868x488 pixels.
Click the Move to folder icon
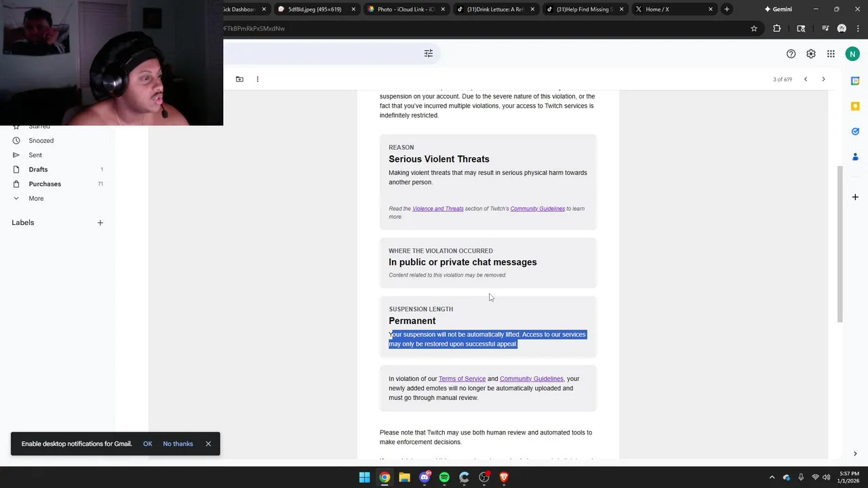(x=239, y=79)
